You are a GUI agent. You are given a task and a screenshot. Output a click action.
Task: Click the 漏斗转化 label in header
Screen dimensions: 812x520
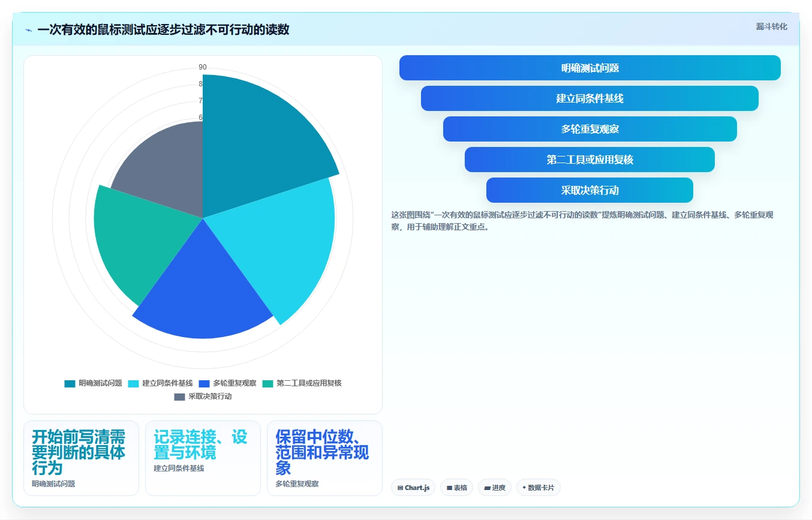[x=772, y=26]
